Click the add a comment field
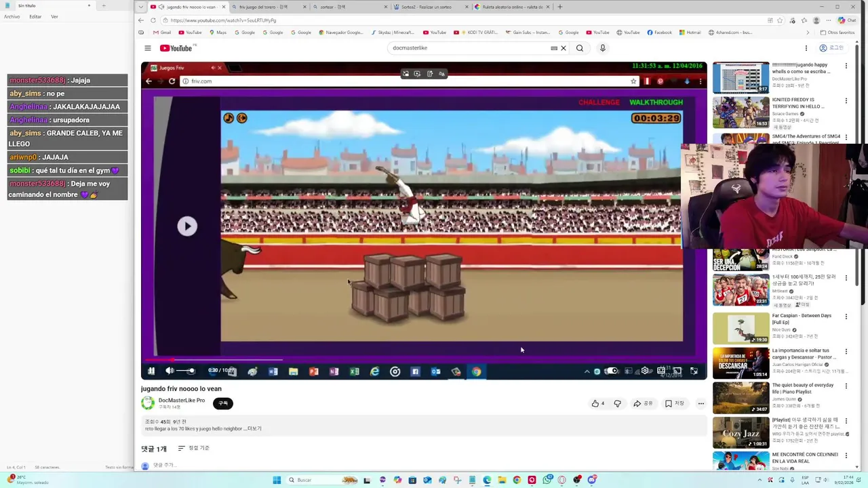This screenshot has width=868, height=488. 164,466
